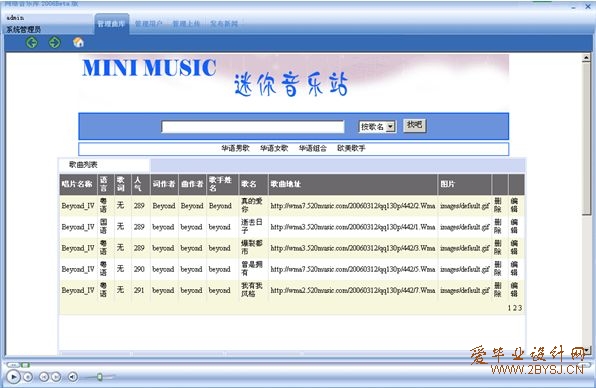Click the 国语 language cell

tap(103, 226)
